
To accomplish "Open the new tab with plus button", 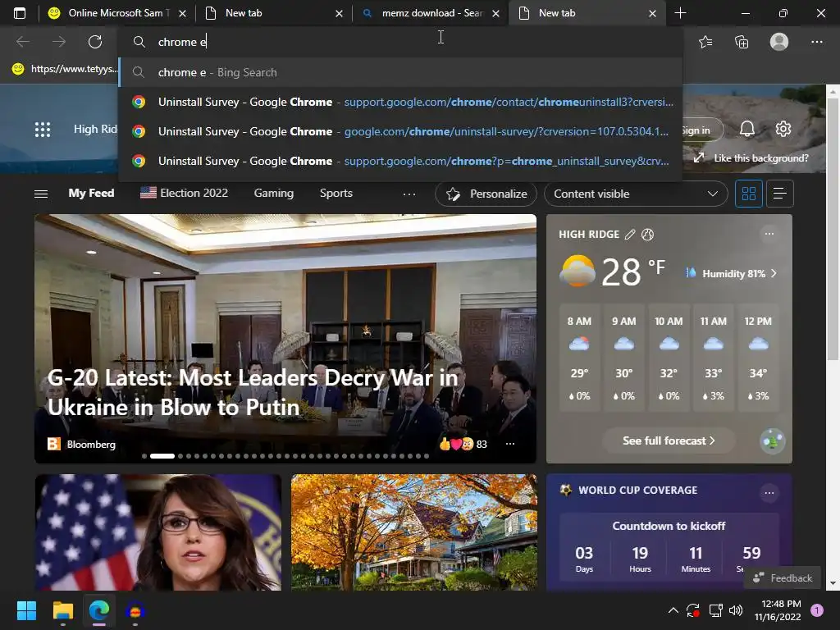I will click(680, 13).
